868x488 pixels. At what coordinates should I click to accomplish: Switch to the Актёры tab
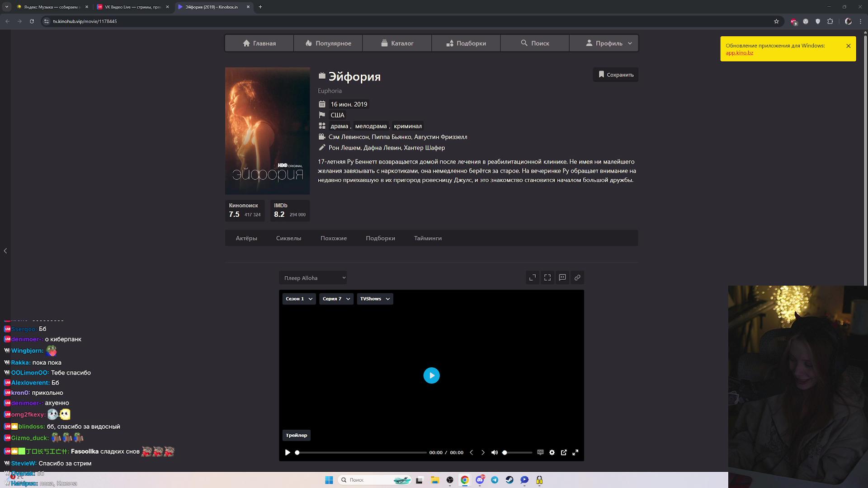(x=246, y=238)
